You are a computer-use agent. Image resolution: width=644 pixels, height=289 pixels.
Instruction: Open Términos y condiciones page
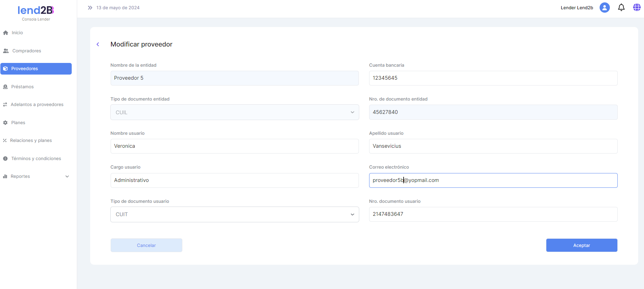coord(36,159)
